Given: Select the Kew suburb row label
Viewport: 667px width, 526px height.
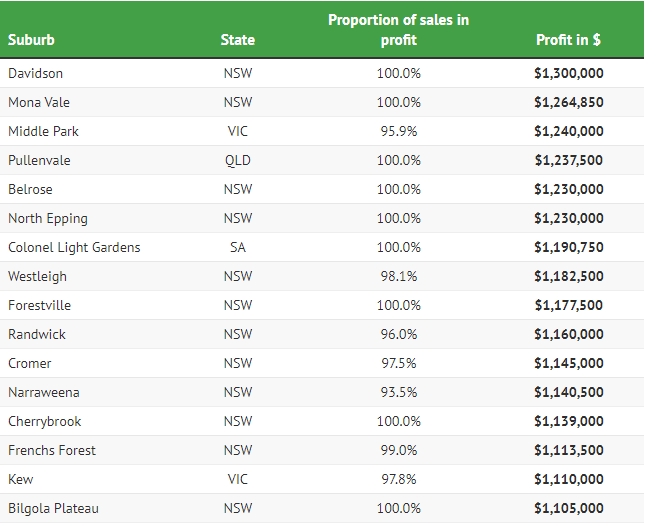Looking at the screenshot, I should pos(21,479).
